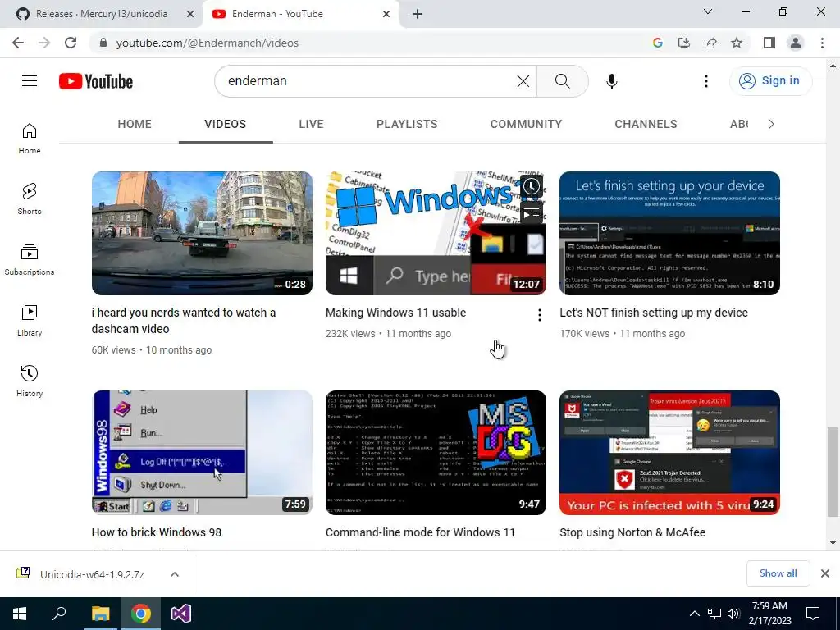This screenshot has height=630, width=840.
Task: Open Chrome's three-dot menu
Action: (x=822, y=43)
